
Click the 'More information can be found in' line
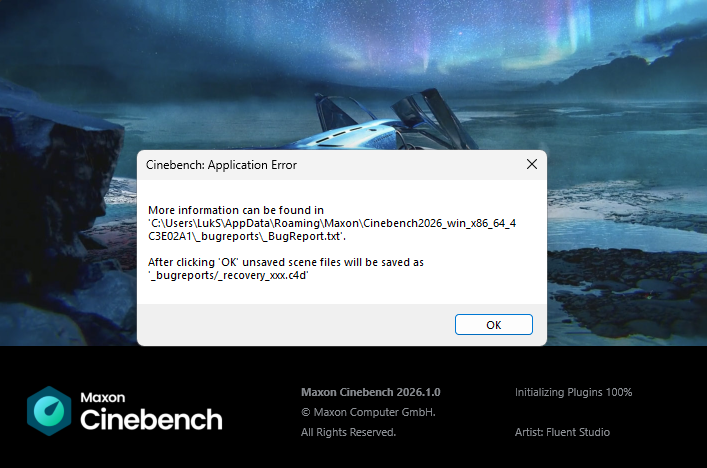(236, 210)
